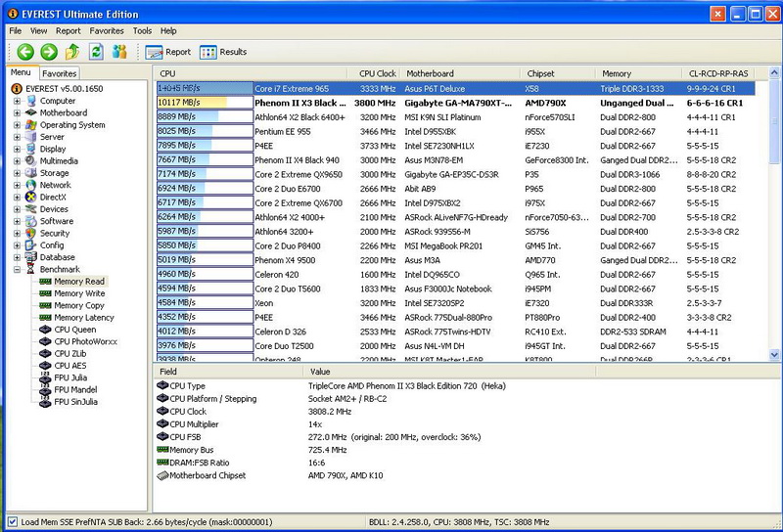The height and width of the screenshot is (532, 783).
Task: Click the status bar checkmark icon
Action: pos(12,522)
